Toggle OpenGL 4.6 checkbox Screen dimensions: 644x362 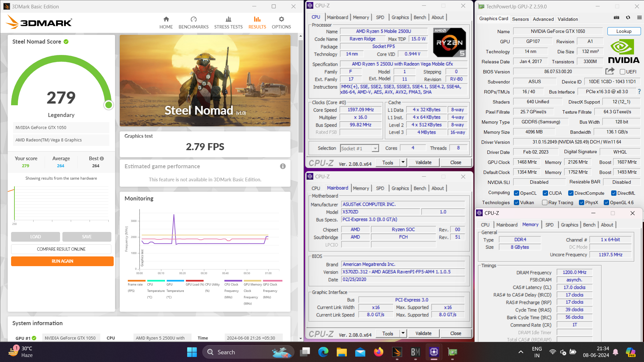pyautogui.click(x=606, y=202)
